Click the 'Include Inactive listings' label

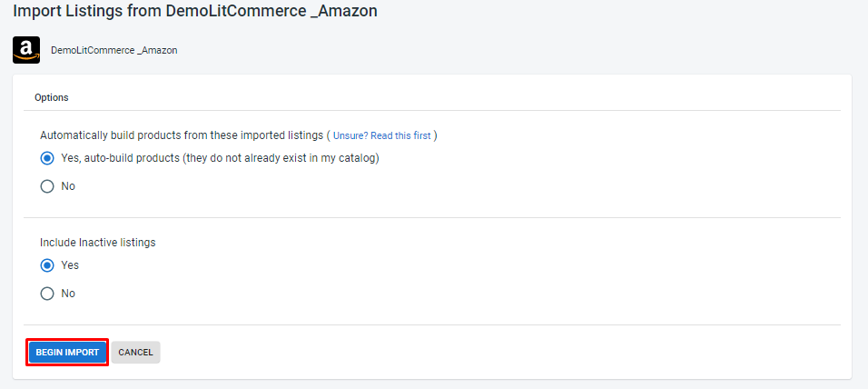pos(97,243)
